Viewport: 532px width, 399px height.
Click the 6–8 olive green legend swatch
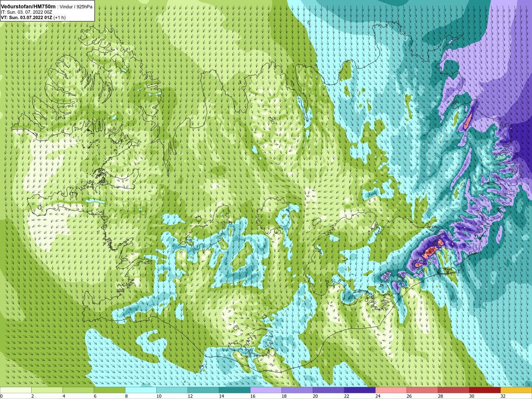coord(110,390)
